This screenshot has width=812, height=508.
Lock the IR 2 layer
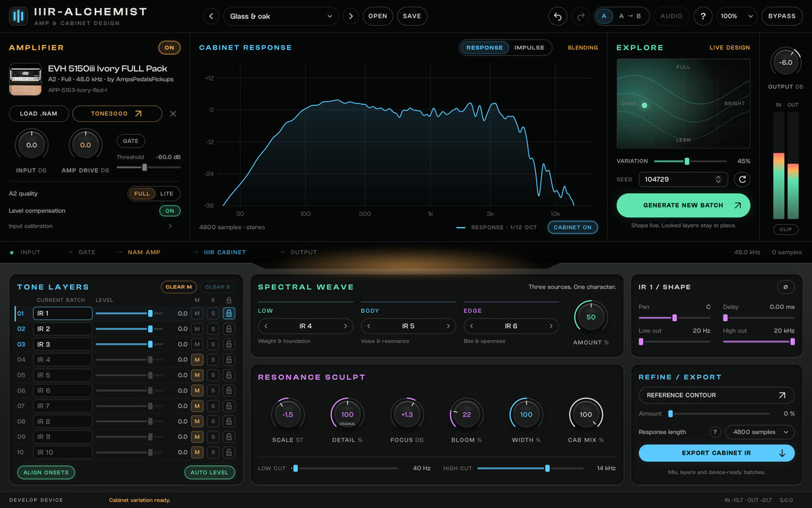229,329
